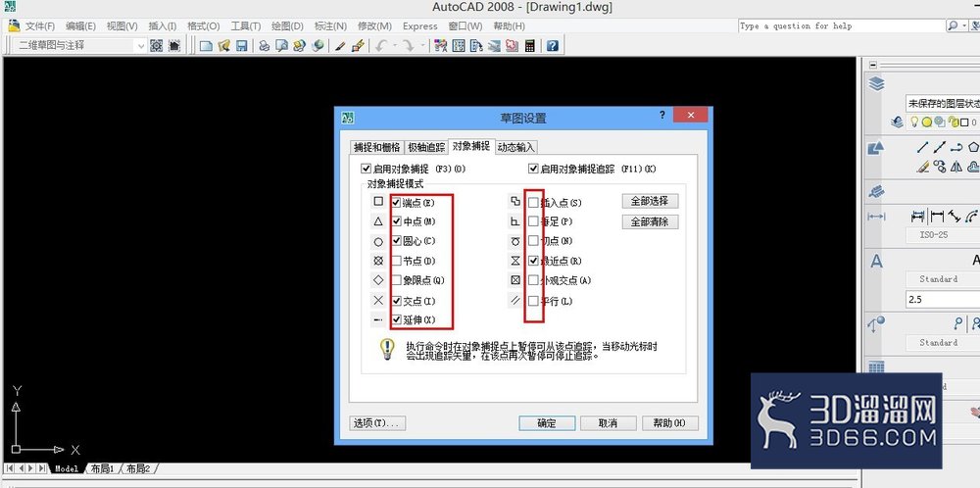The height and width of the screenshot is (488, 980).
Task: Click the Publish icon in toolbar
Action: 299,46
